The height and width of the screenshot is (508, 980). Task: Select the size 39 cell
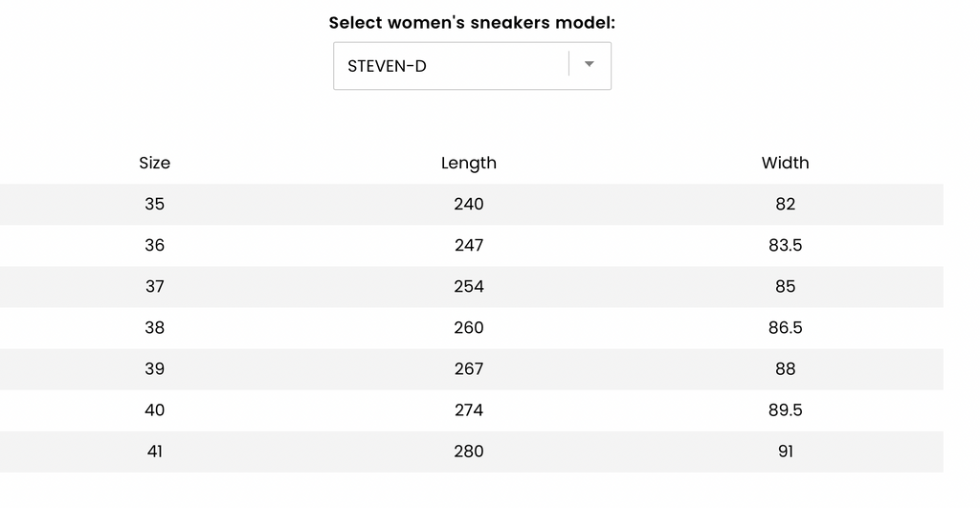click(x=154, y=369)
